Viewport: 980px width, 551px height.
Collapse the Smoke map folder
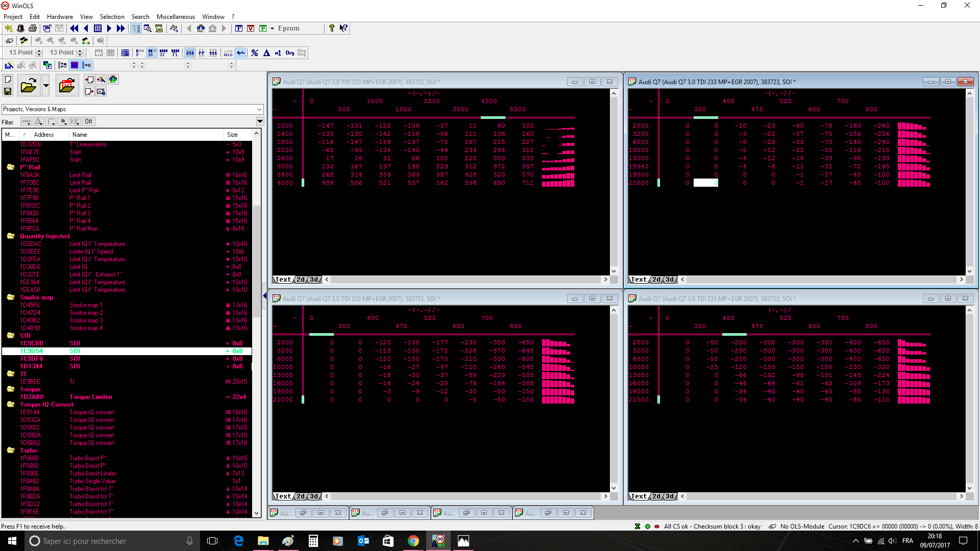tap(10, 297)
